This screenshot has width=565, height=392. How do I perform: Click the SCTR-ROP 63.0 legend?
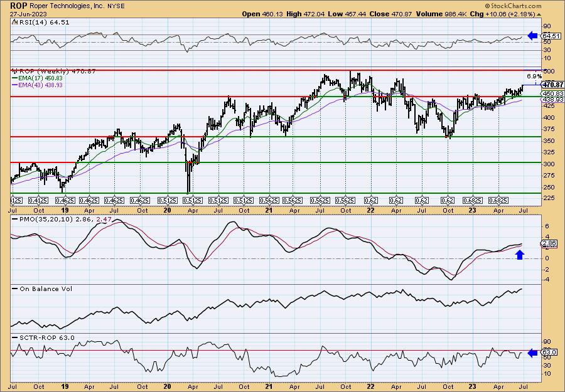pos(43,337)
